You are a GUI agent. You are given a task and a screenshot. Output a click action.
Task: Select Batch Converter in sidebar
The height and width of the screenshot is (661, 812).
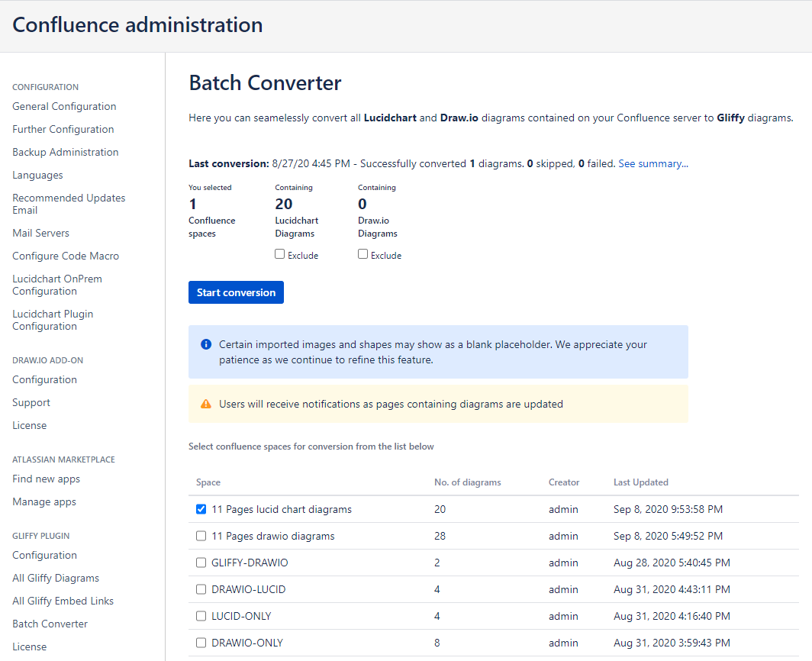[x=50, y=624]
